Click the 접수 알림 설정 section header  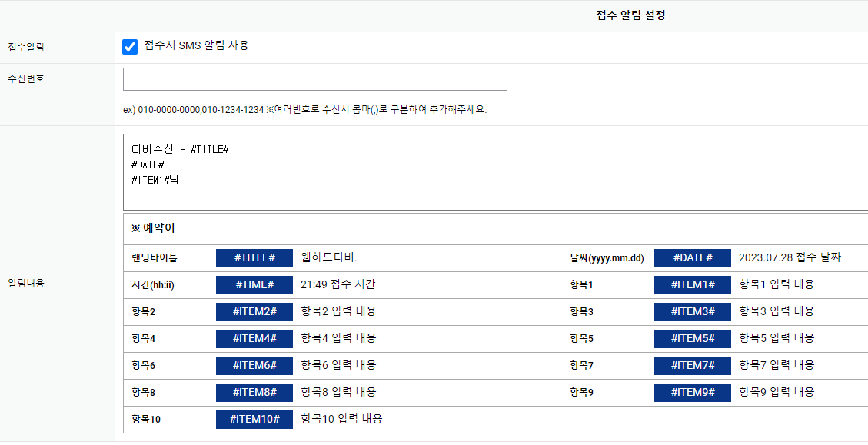coord(630,15)
